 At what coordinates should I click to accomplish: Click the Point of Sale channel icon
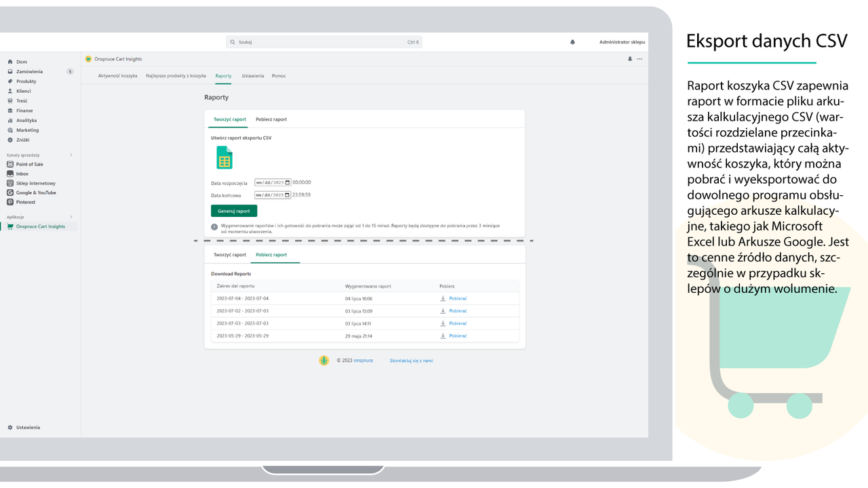10,164
